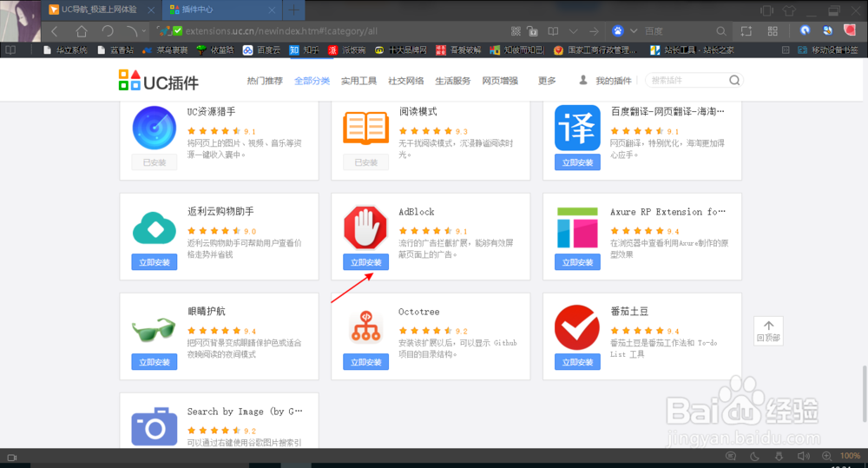Click the plugin search magnifier button

click(734, 80)
